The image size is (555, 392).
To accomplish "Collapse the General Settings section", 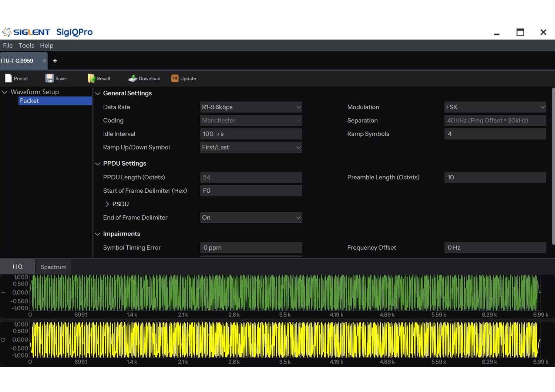I will tap(98, 94).
